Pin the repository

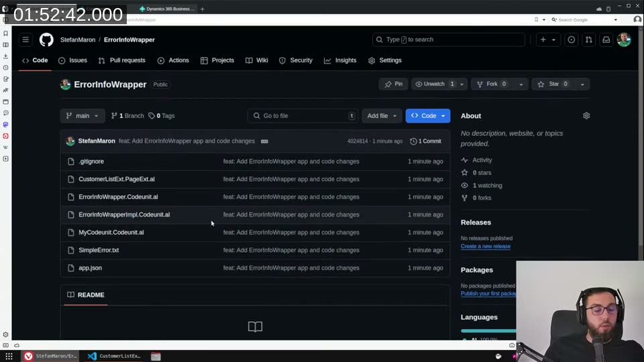(394, 84)
